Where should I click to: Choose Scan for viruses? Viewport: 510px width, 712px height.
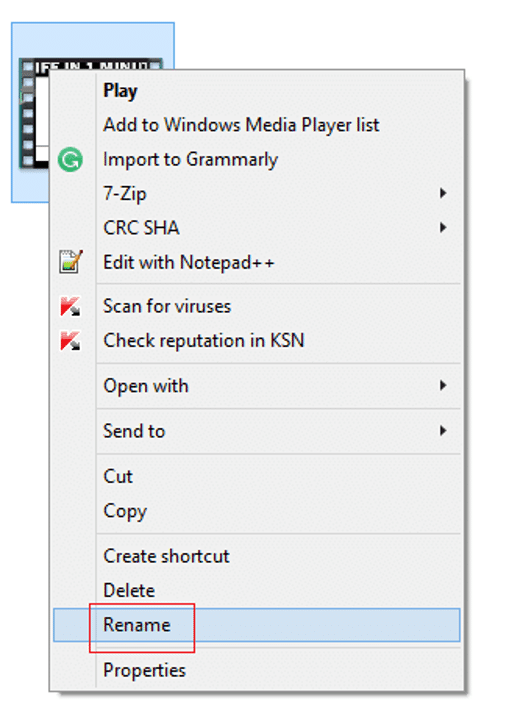(257, 307)
